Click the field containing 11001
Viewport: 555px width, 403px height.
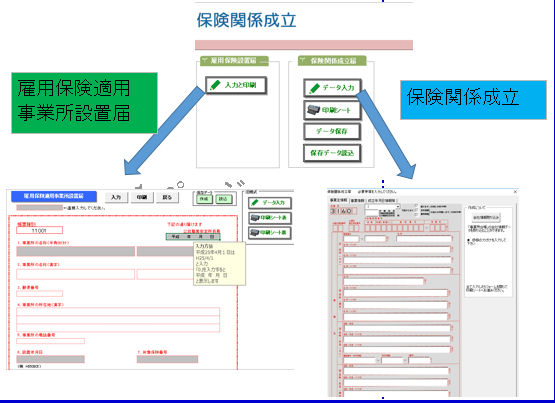pyautogui.click(x=39, y=231)
